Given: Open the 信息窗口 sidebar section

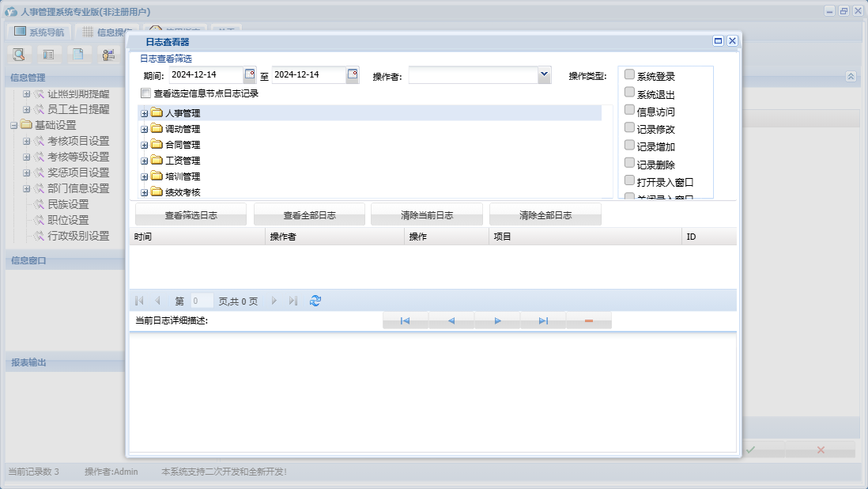Looking at the screenshot, I should coord(28,260).
